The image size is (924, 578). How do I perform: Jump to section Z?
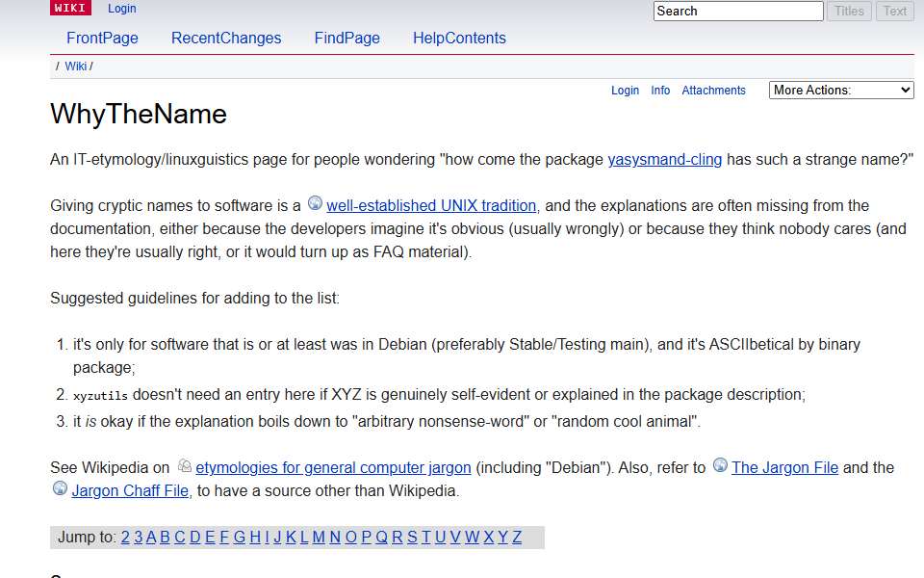517,538
